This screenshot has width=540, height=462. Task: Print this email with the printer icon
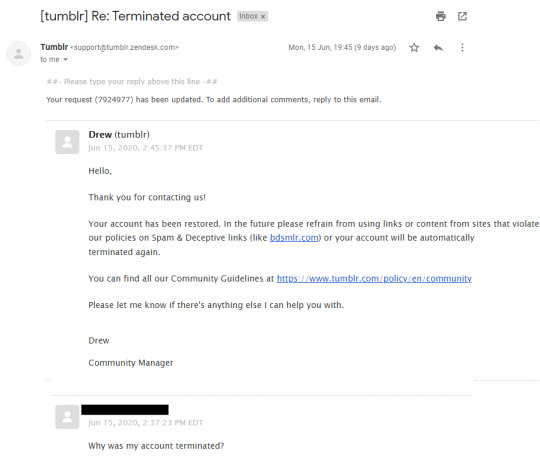[440, 16]
